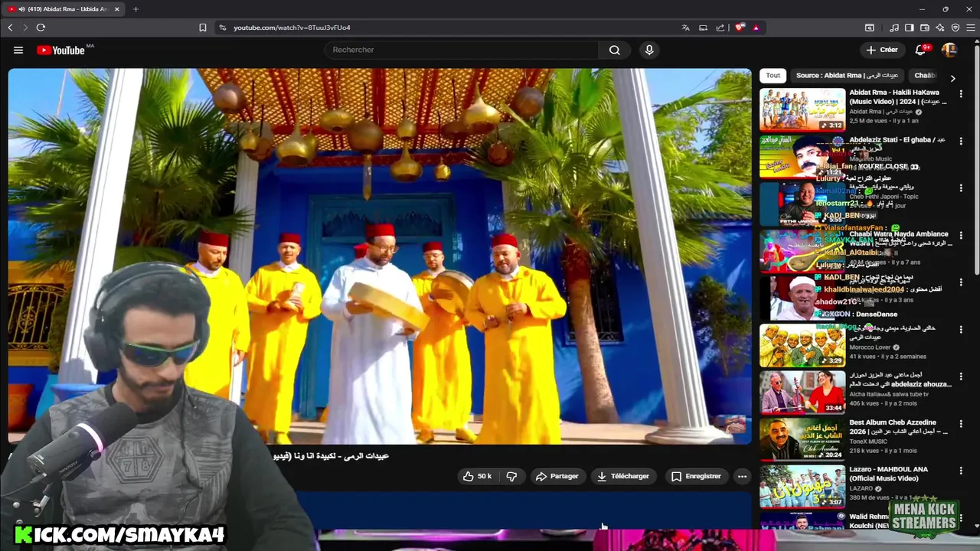Select the Abidat Rma YouTube tab
Viewport: 980px width, 551px height.
click(65, 9)
